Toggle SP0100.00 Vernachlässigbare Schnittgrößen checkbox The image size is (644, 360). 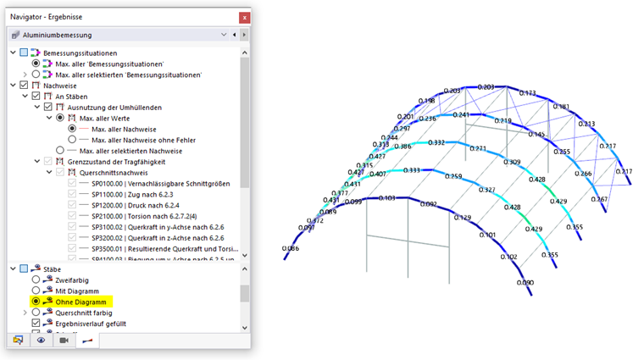pos(72,183)
